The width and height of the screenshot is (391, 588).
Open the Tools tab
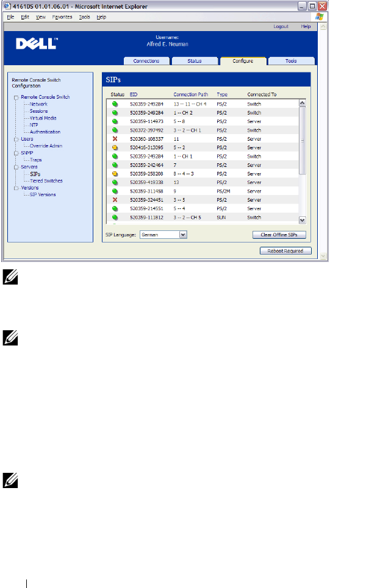291,61
